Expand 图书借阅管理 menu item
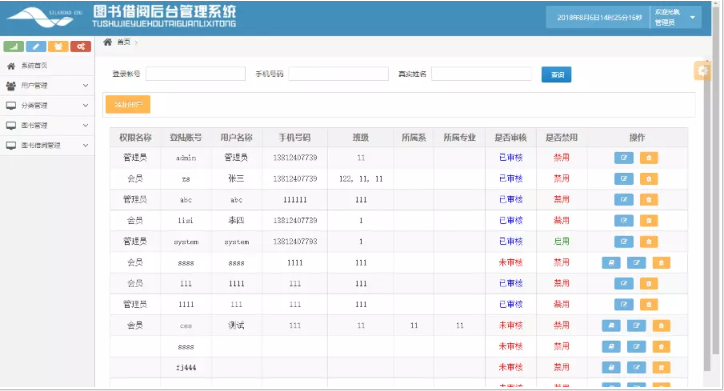The width and height of the screenshot is (724, 391). (47, 145)
